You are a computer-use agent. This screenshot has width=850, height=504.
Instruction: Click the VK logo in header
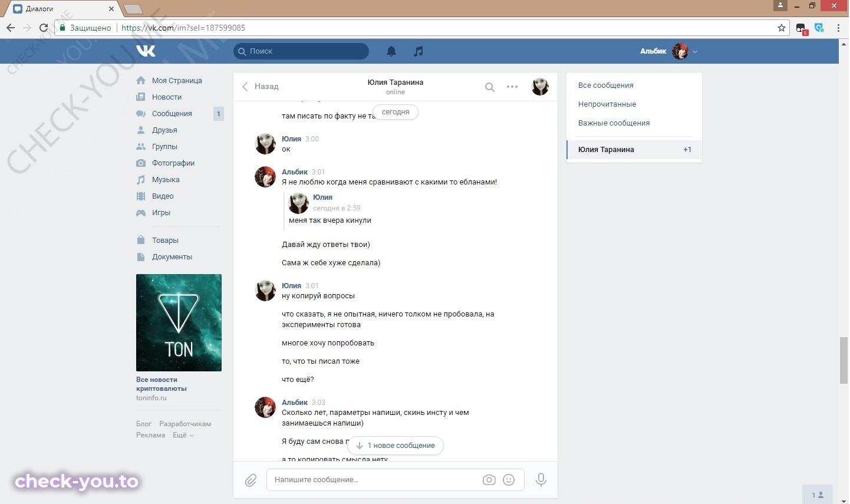pos(146,51)
